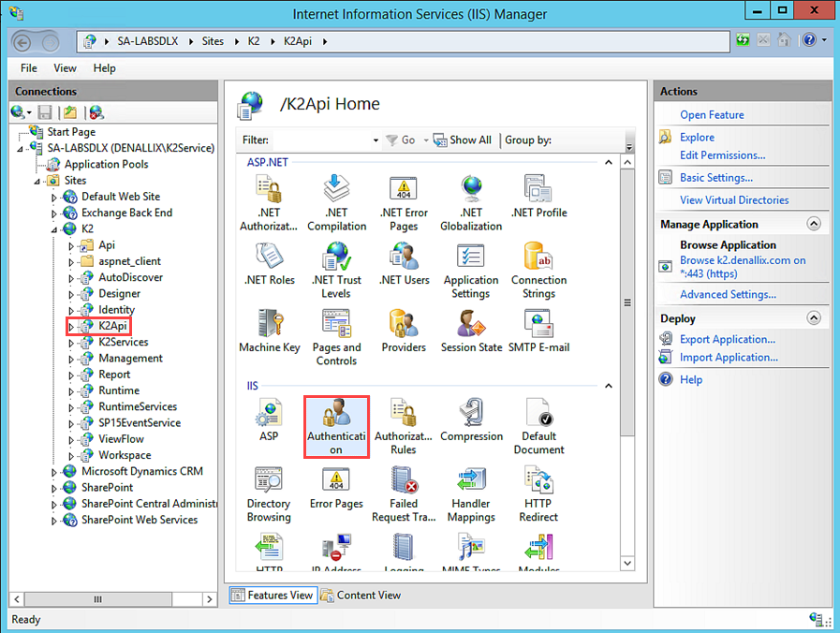Open the .NET Authorization feature icon
The image size is (840, 633).
(x=269, y=202)
